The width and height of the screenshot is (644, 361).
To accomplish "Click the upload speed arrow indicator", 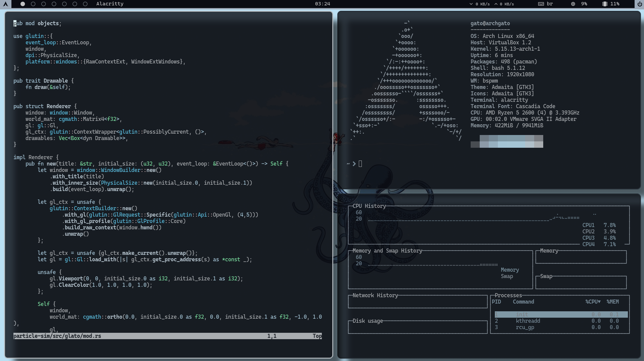I will click(496, 4).
